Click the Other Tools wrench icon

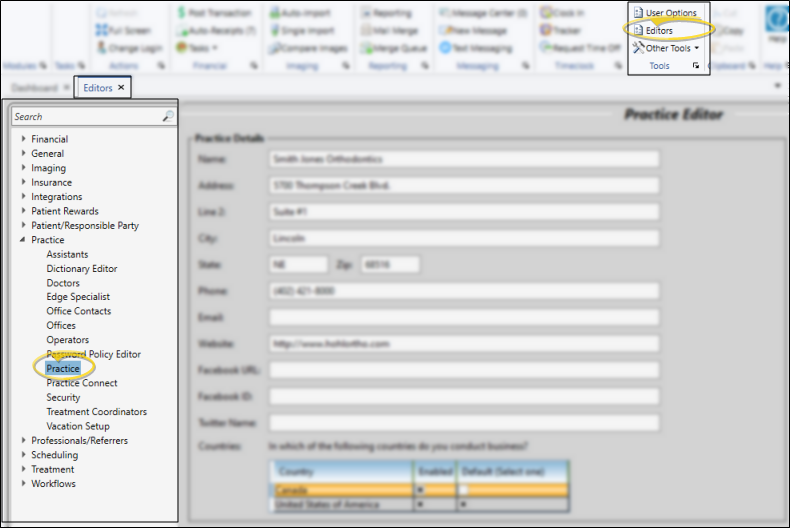[638, 48]
